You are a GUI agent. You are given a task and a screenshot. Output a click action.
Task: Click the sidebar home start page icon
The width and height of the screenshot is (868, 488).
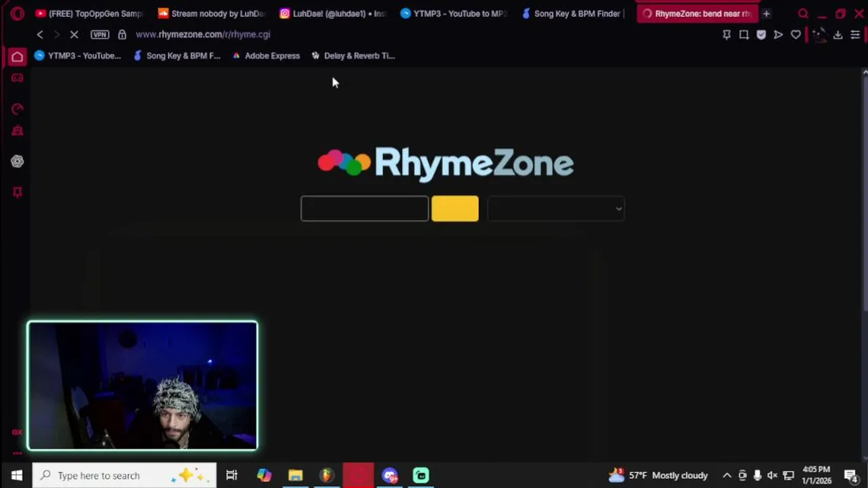click(x=17, y=57)
